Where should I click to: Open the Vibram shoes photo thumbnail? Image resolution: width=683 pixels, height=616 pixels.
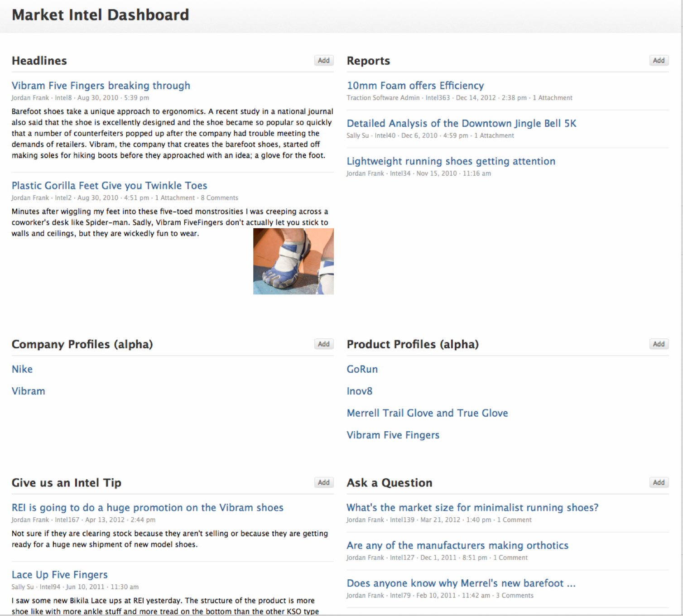point(293,261)
